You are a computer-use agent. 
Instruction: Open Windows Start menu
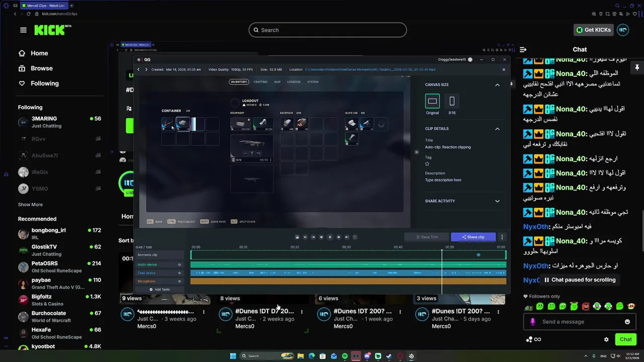point(233,356)
